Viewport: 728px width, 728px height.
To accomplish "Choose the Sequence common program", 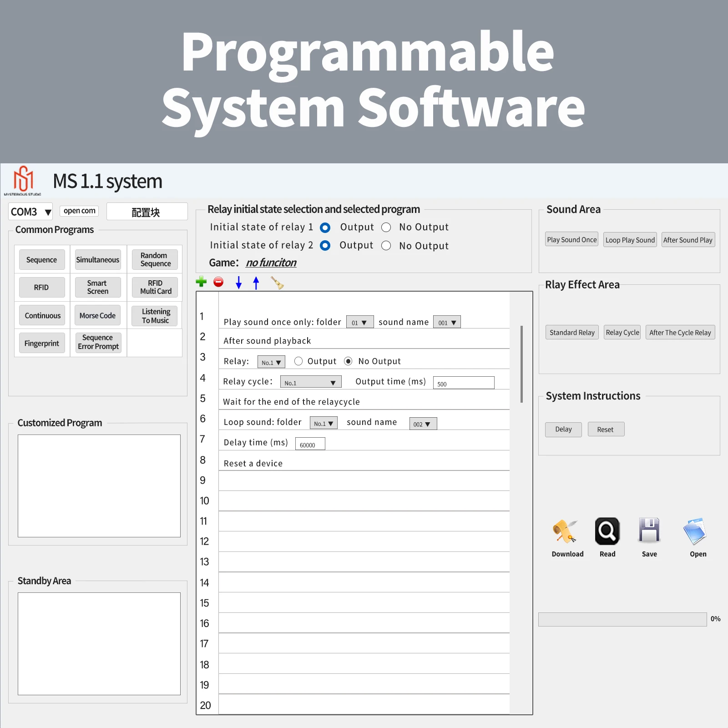I will 42,260.
